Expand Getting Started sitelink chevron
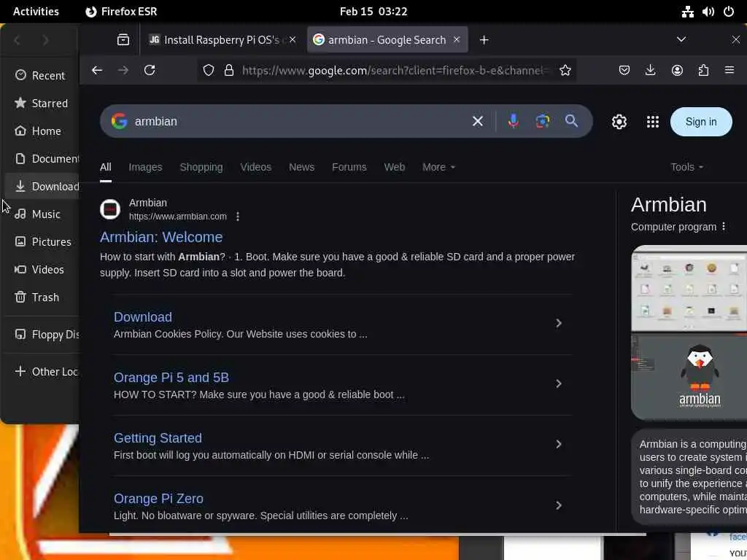 pos(558,444)
